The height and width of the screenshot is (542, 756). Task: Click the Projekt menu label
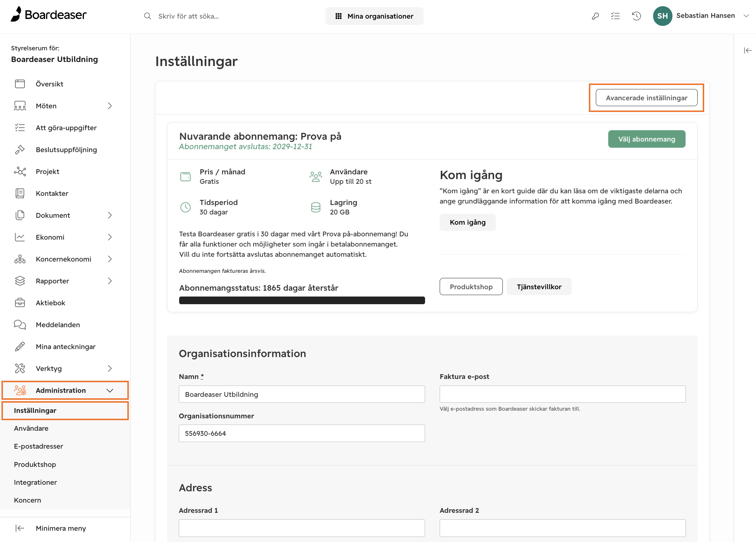(47, 171)
